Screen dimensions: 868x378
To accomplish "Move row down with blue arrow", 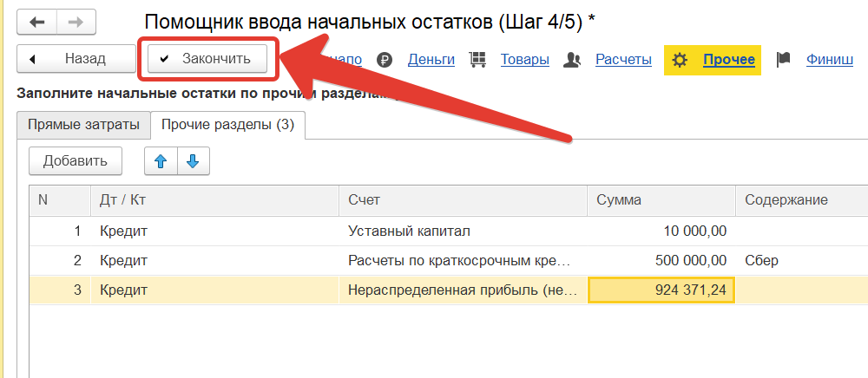I will [x=193, y=160].
